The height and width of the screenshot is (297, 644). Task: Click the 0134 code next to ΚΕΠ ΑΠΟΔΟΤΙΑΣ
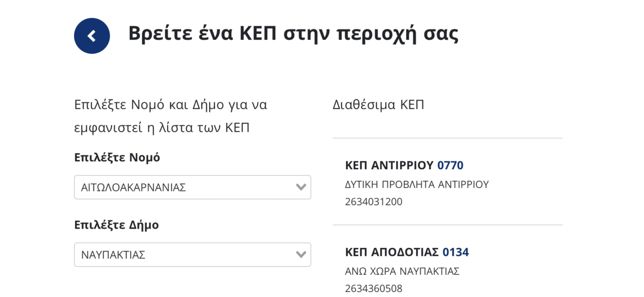(456, 252)
